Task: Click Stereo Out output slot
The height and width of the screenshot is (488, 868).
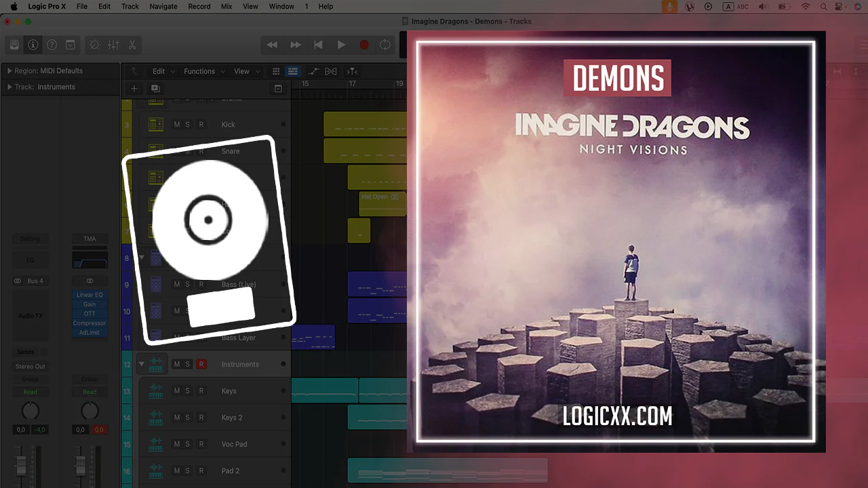Action: pyautogui.click(x=30, y=367)
